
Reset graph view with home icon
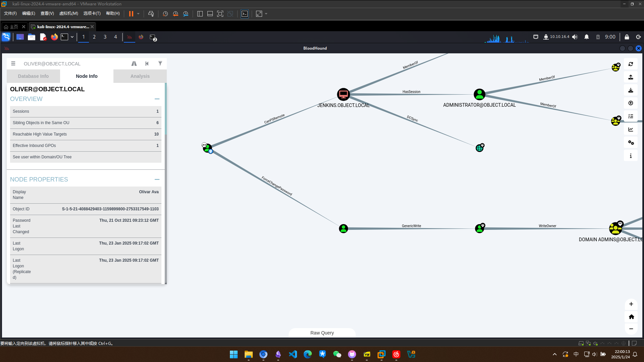tap(631, 317)
